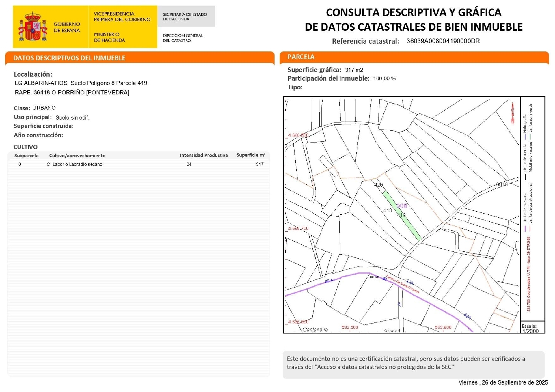Click the catastral reference number 36039A008004190000DR

point(443,41)
